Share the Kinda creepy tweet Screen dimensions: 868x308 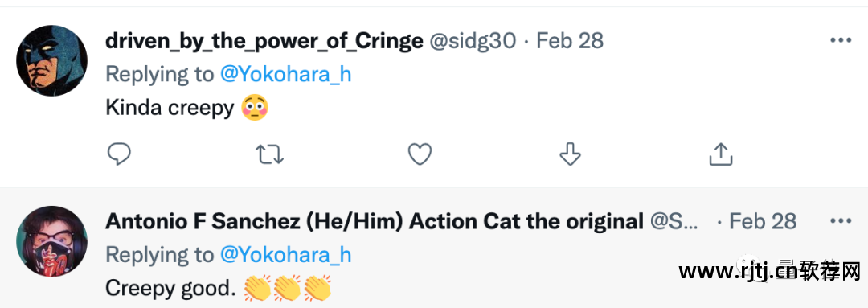pyautogui.click(x=721, y=154)
